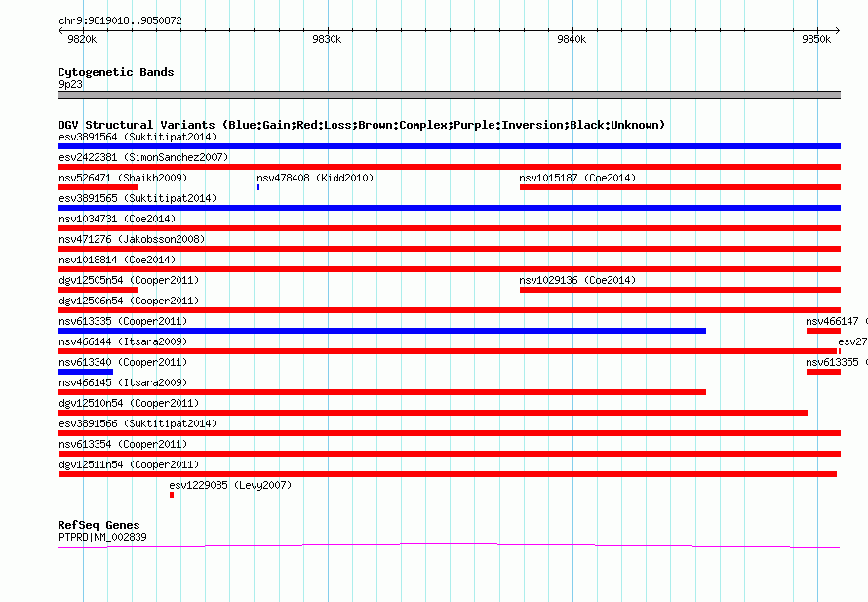Click the tiny blue nsv478408 marker
The image size is (868, 602).
point(258,187)
